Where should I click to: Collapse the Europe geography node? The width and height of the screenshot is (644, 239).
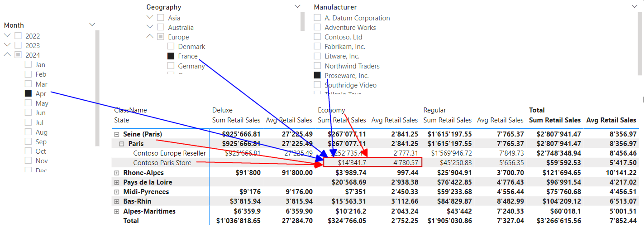[150, 37]
